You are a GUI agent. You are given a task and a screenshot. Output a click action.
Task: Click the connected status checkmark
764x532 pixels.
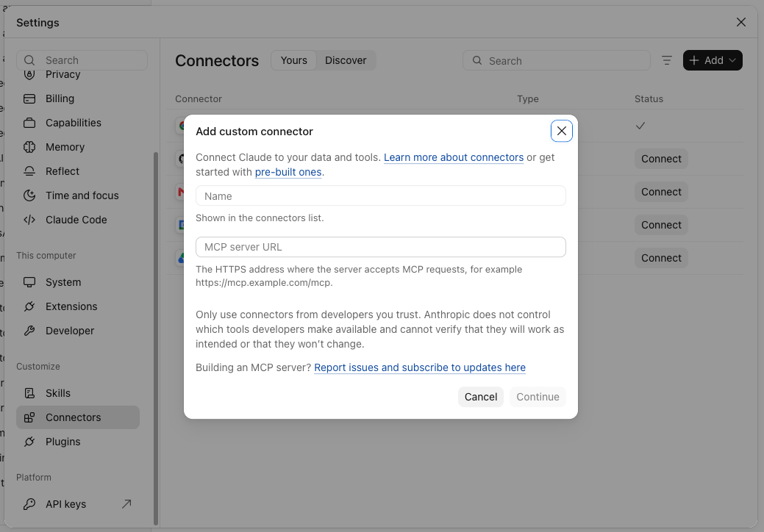[x=640, y=126]
